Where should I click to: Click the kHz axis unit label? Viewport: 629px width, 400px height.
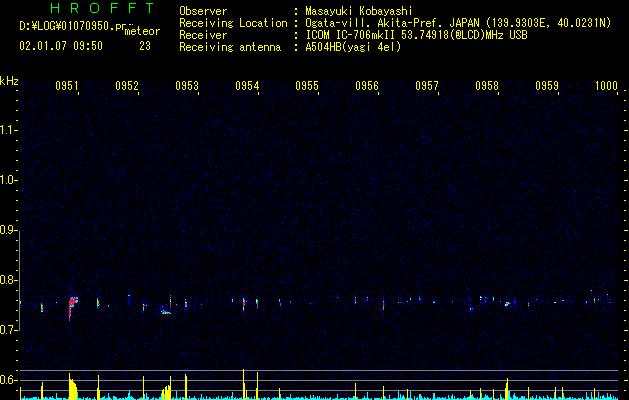[x=9, y=81]
